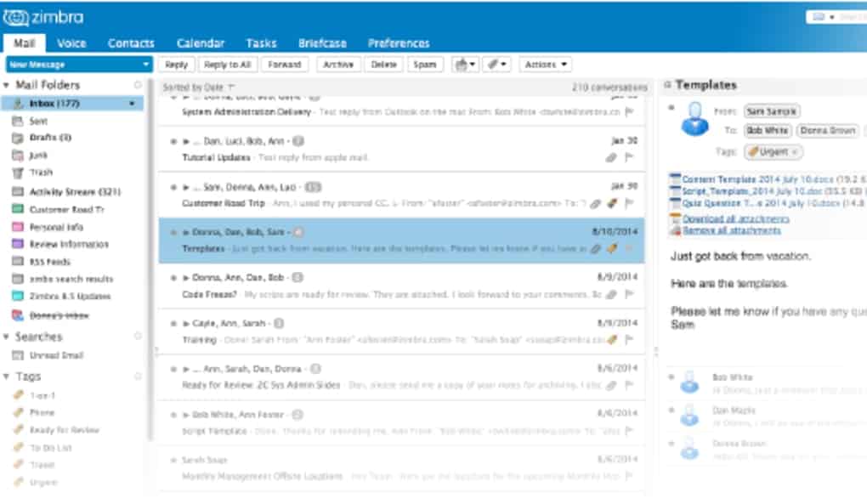Remove the Urgent tag from message
This screenshot has height=504, width=867.
point(795,152)
